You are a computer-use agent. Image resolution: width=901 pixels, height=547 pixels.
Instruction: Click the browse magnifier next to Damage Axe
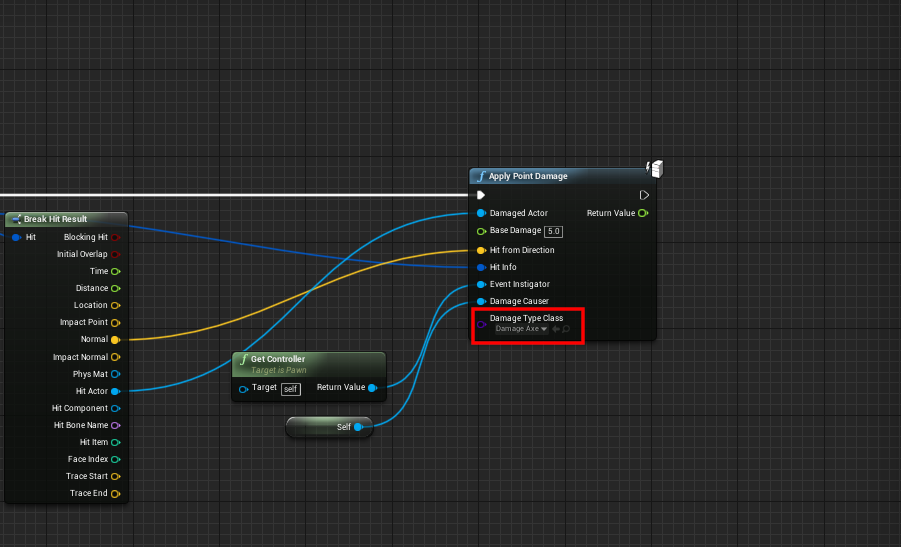point(566,329)
